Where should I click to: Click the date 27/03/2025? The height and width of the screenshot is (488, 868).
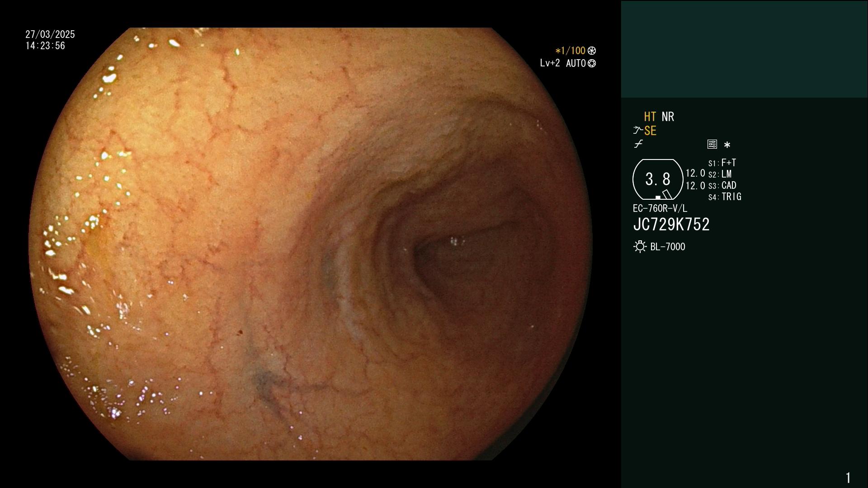tap(50, 34)
